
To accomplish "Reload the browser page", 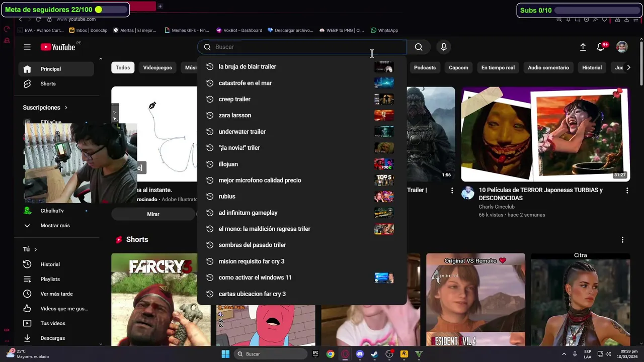I will 38,19.
